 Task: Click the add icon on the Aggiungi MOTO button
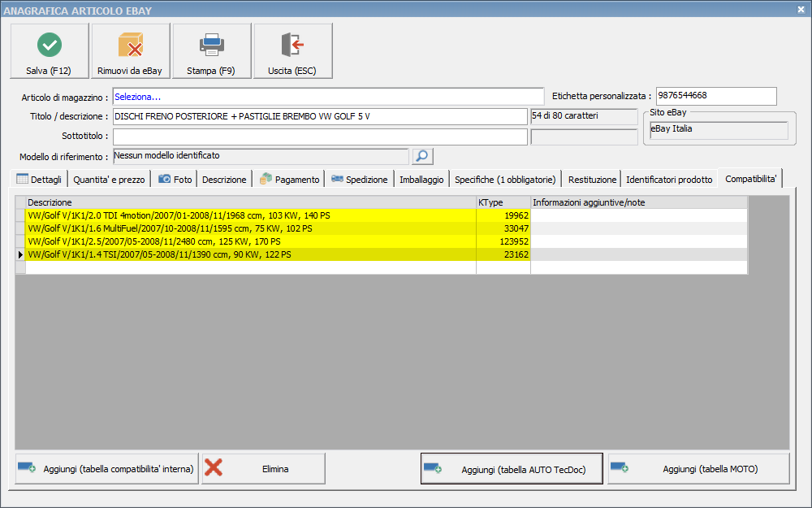tap(620, 467)
